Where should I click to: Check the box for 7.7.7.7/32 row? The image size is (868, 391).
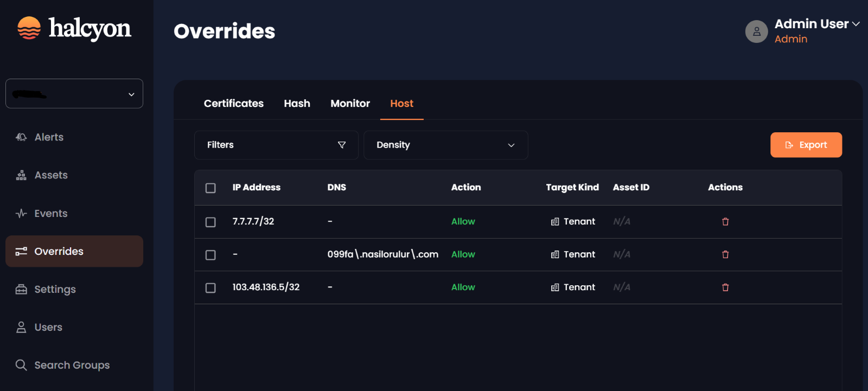tap(210, 222)
